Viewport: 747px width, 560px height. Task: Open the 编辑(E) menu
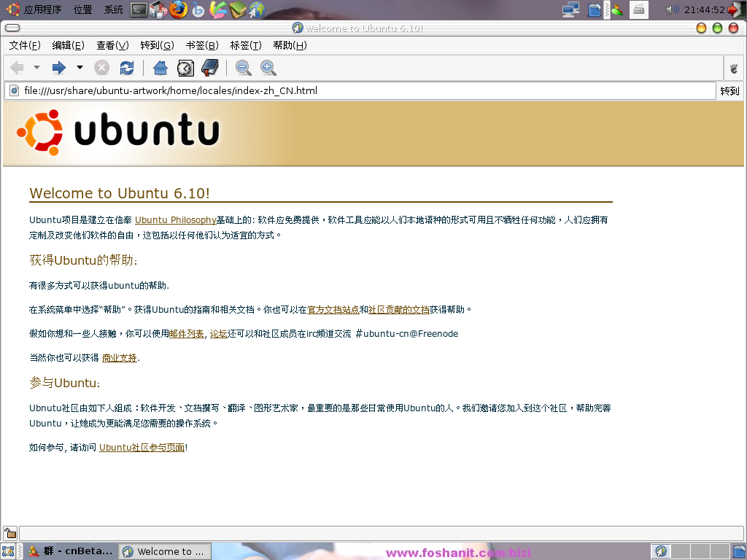(68, 45)
